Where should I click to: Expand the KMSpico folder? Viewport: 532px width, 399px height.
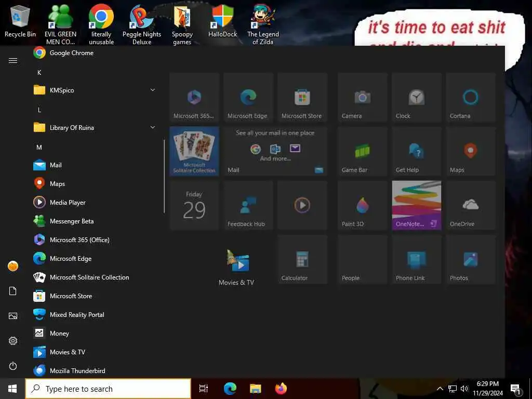click(x=95, y=90)
